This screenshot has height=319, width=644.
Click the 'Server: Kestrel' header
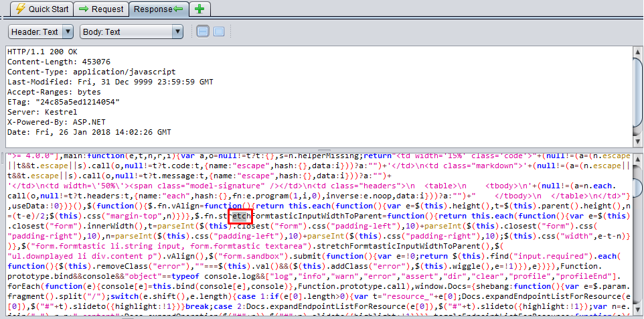tap(42, 112)
